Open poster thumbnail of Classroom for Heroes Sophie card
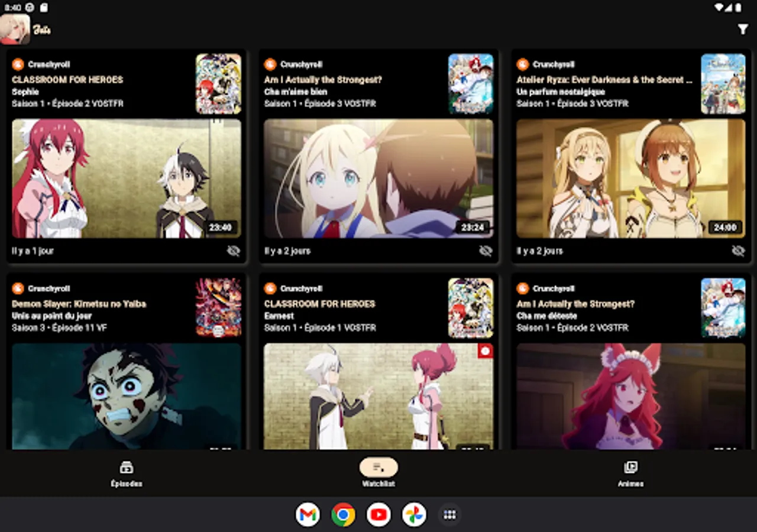The image size is (757, 532). pos(219,84)
